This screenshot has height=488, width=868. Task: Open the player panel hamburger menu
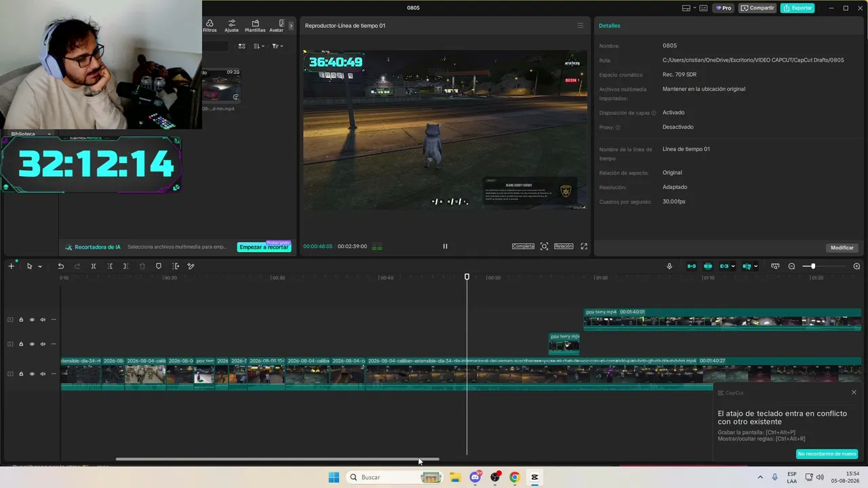580,26
